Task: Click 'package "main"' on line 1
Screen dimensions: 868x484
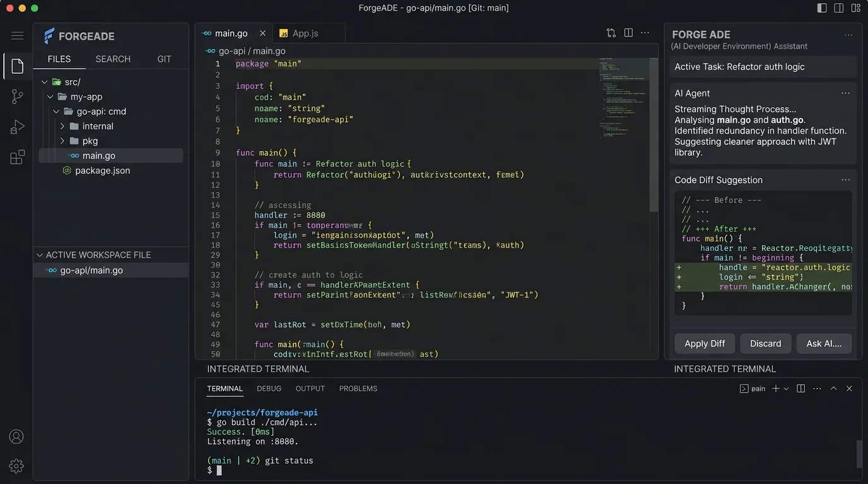Action: point(269,64)
